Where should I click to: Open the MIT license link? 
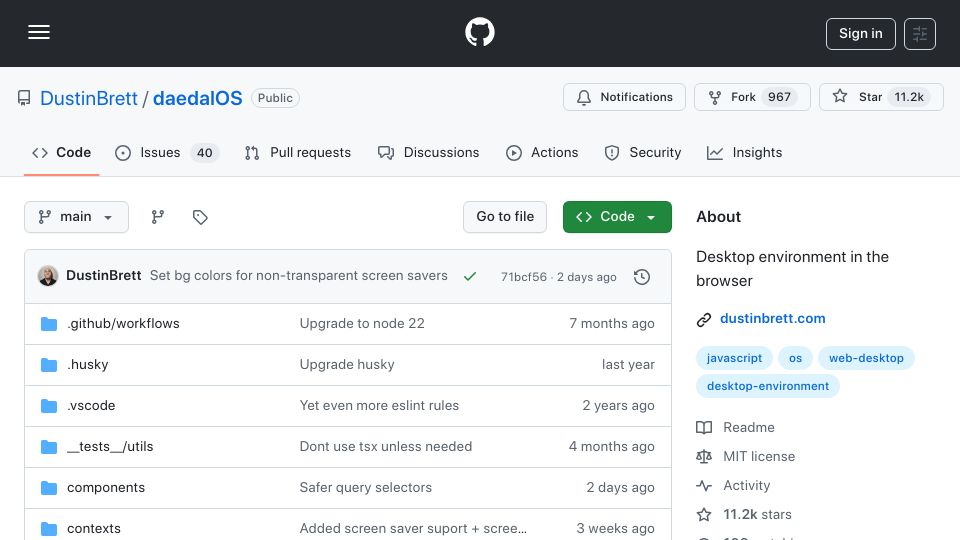746,456
